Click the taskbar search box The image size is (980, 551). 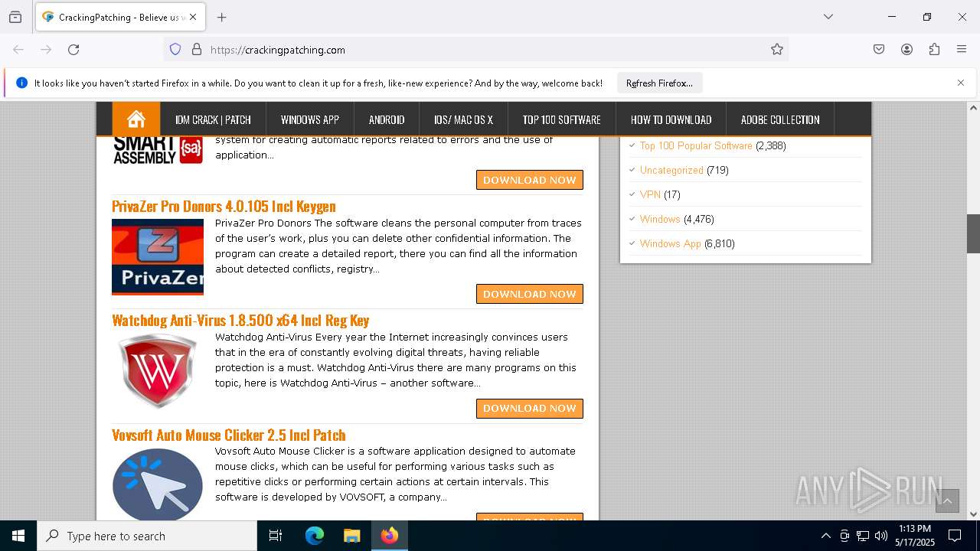click(147, 536)
